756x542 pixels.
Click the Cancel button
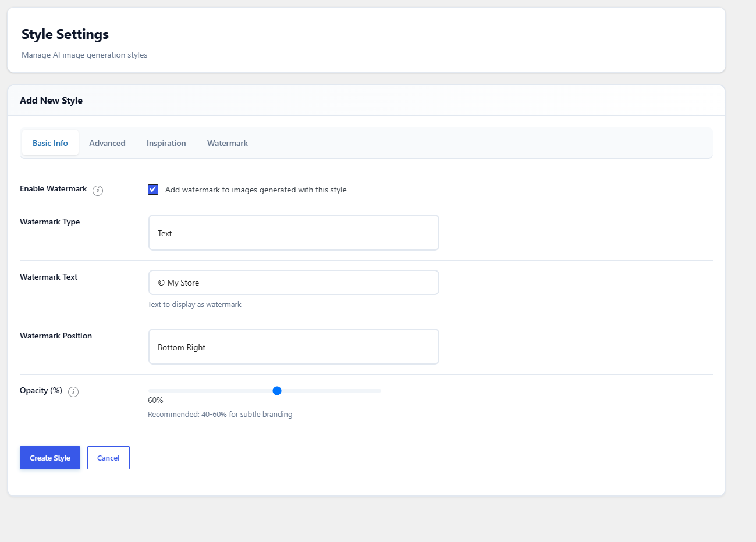click(x=108, y=458)
